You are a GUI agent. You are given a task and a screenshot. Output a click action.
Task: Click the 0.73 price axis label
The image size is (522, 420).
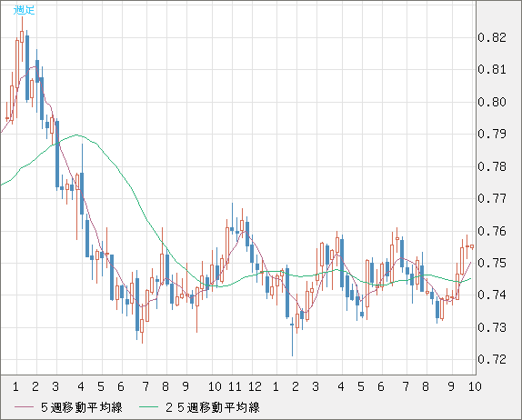tap(492, 327)
